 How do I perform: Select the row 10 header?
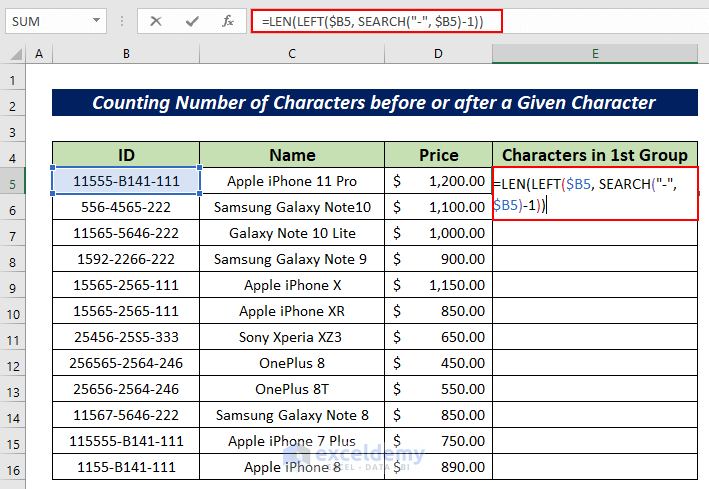pyautogui.click(x=13, y=311)
